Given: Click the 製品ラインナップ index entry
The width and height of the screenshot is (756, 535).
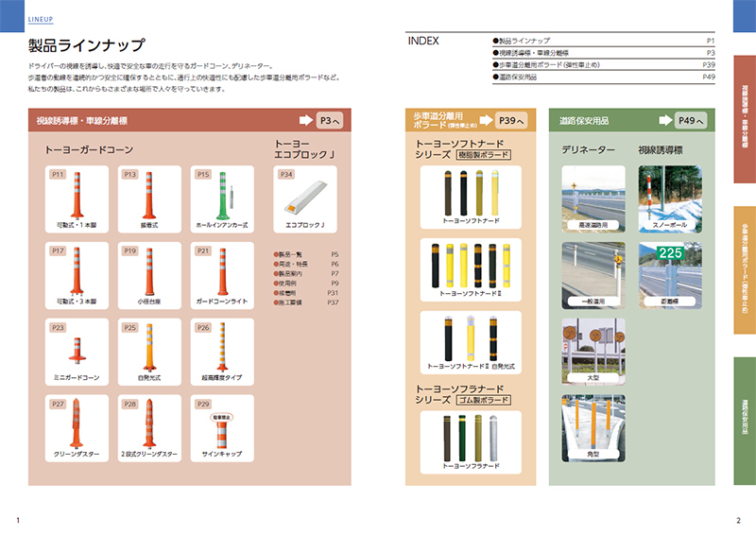Looking at the screenshot, I should click(x=523, y=43).
